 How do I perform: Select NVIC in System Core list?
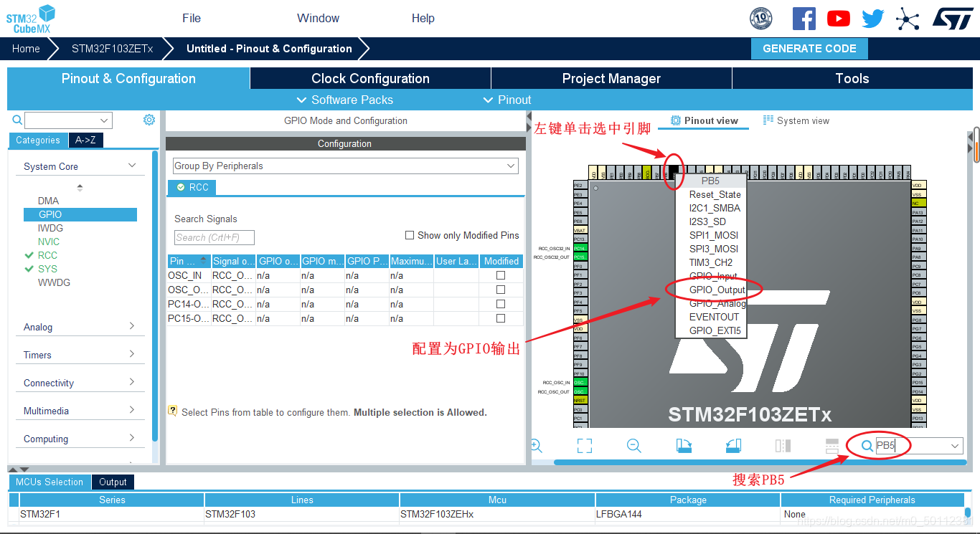[x=49, y=242]
